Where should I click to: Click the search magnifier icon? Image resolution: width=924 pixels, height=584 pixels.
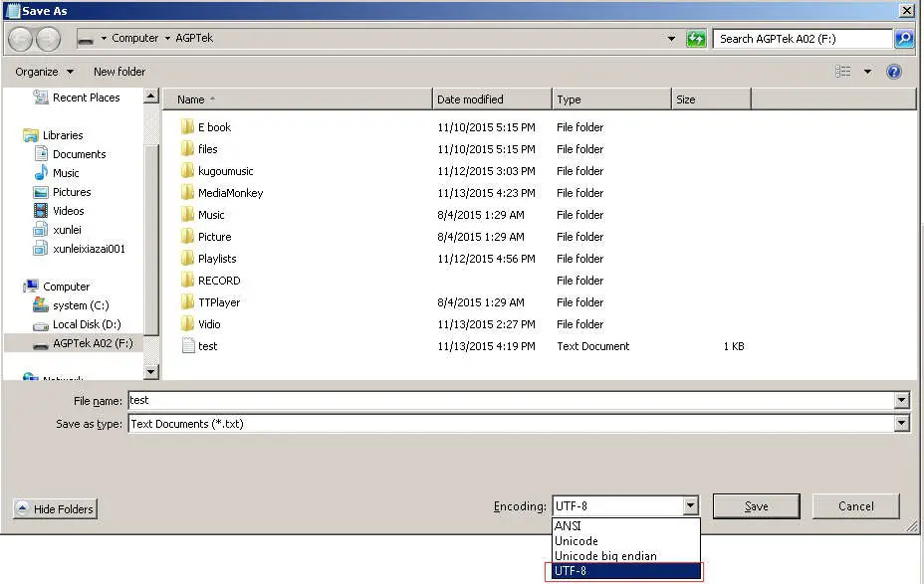(901, 38)
